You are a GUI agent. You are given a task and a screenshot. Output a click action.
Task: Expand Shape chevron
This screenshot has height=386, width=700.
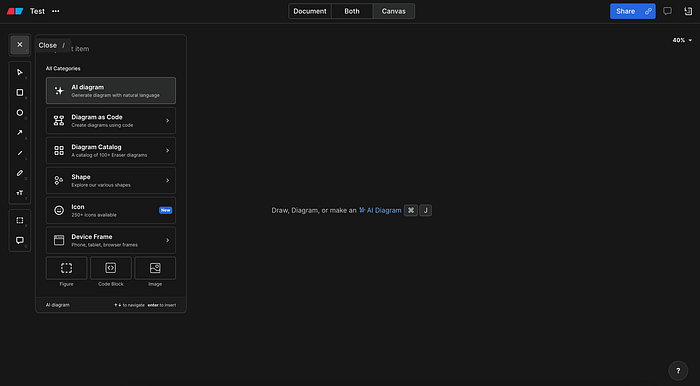coord(167,180)
